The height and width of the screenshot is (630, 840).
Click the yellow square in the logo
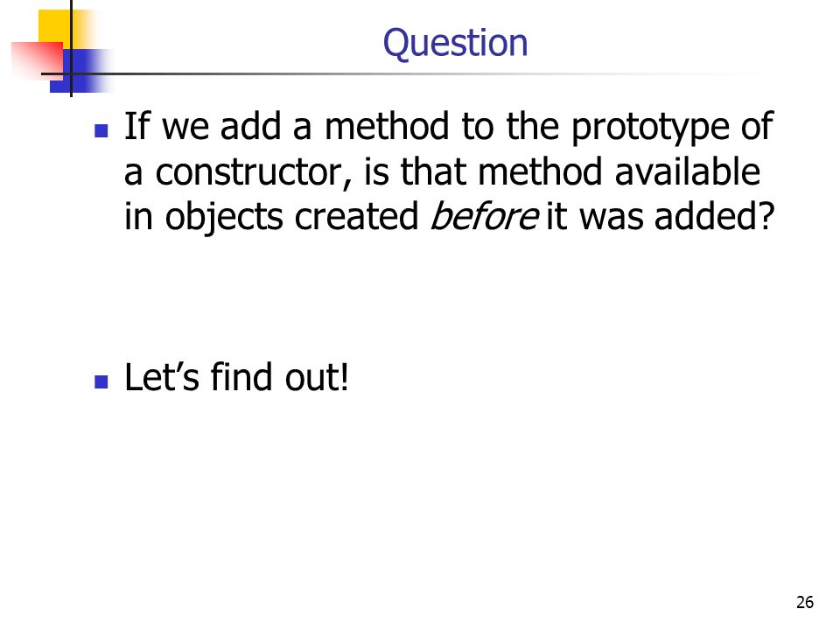point(55,30)
